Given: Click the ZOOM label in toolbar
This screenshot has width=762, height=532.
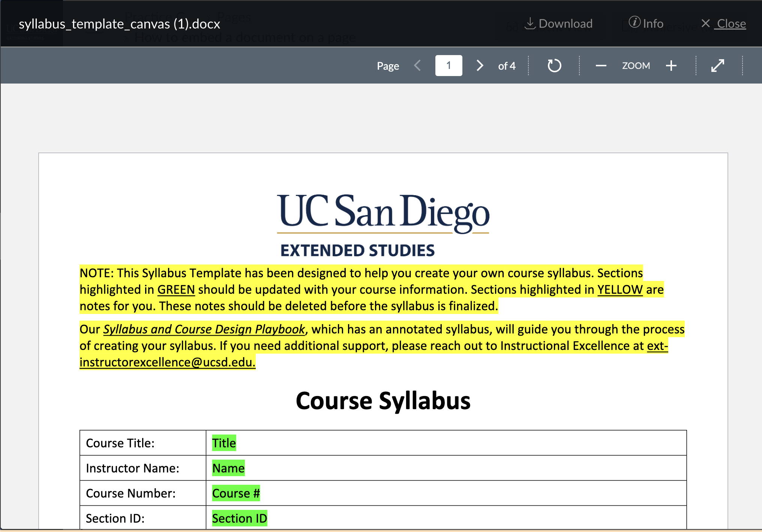Looking at the screenshot, I should coord(636,66).
